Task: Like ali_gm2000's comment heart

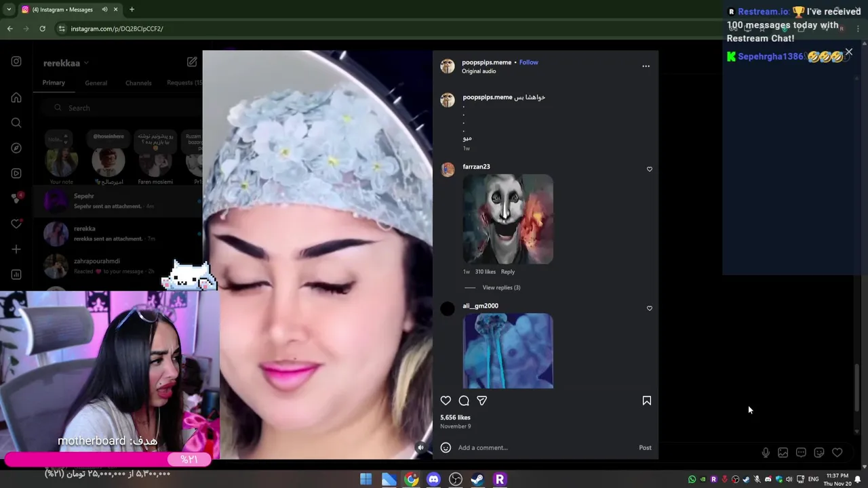Action: tap(650, 308)
